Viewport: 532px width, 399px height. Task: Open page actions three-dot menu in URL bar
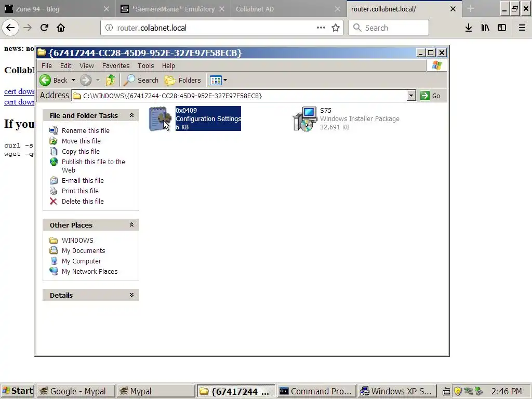321,28
